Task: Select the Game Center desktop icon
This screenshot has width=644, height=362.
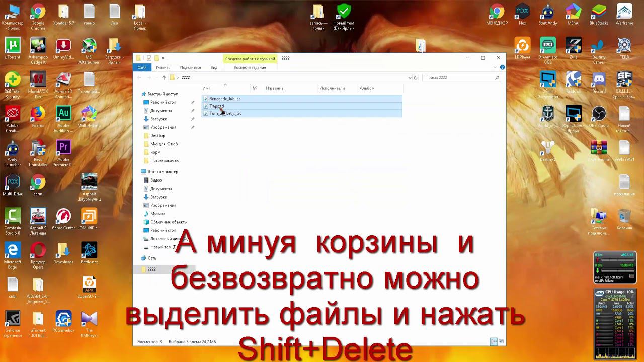Action: tap(63, 219)
